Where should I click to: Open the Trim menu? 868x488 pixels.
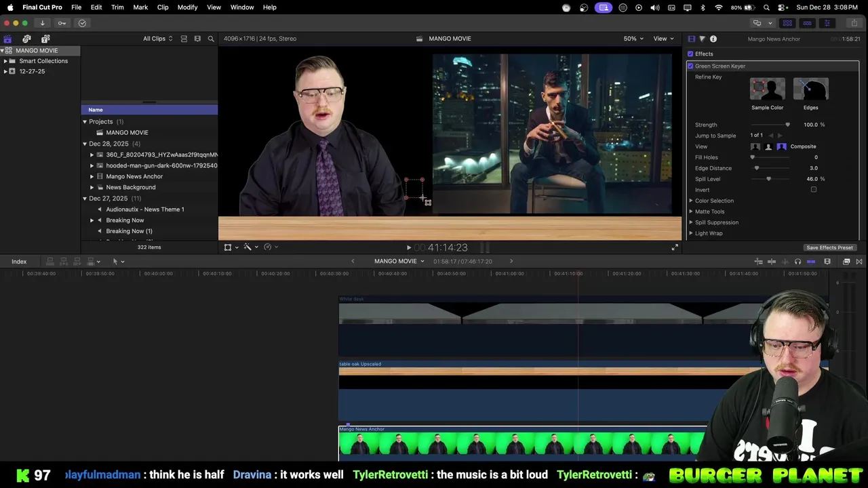point(117,7)
